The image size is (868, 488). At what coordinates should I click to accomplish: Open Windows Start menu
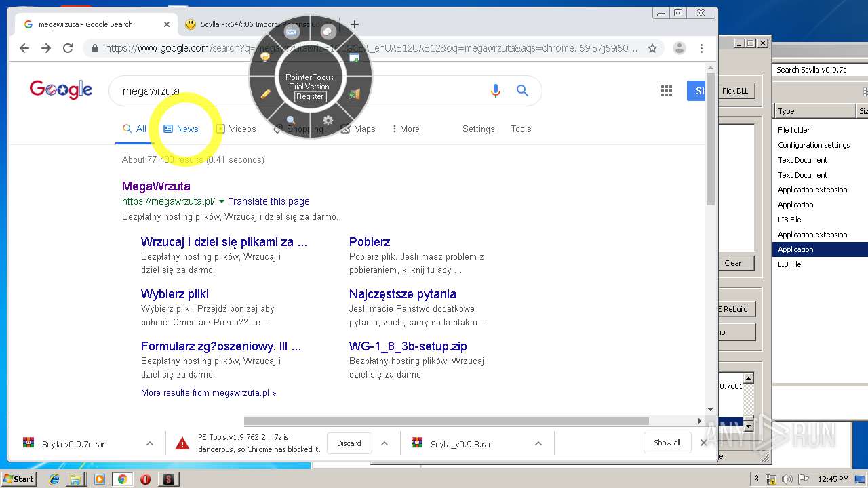coord(19,479)
